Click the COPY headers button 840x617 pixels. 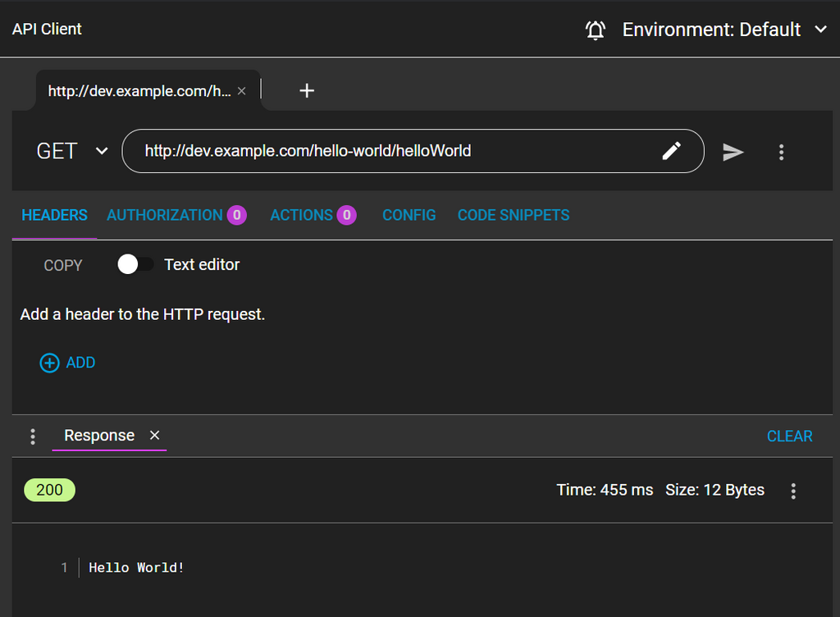(63, 264)
